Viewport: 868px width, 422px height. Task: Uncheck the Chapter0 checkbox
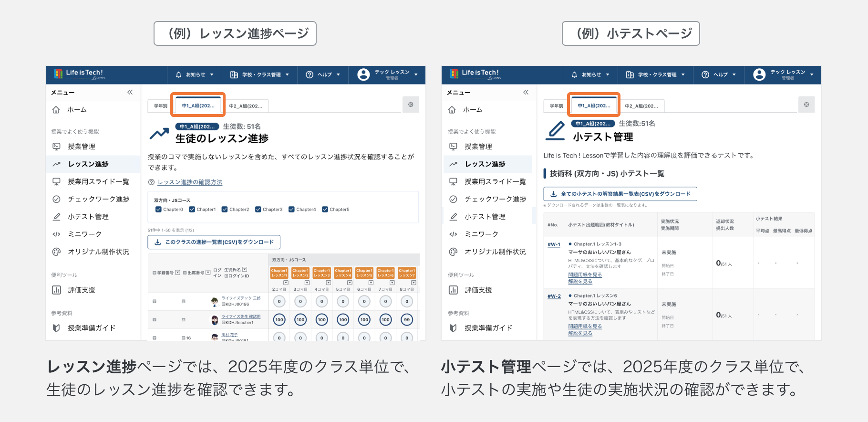(x=158, y=210)
